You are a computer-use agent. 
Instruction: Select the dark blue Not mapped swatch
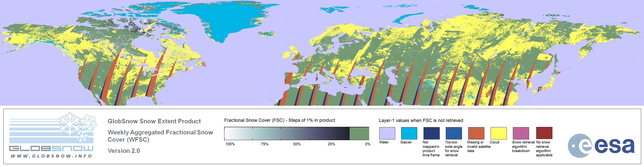(x=432, y=133)
